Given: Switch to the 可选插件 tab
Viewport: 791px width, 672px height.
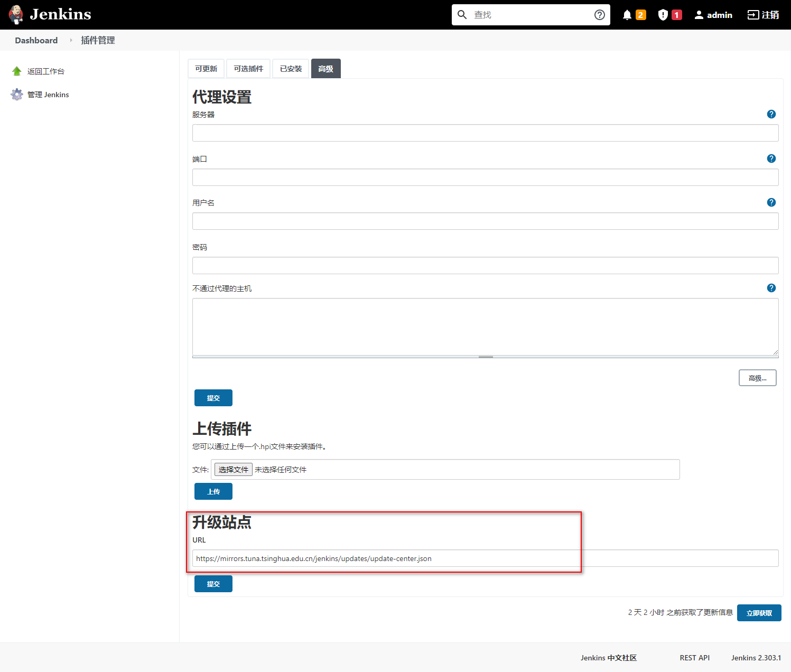Looking at the screenshot, I should pyautogui.click(x=248, y=69).
